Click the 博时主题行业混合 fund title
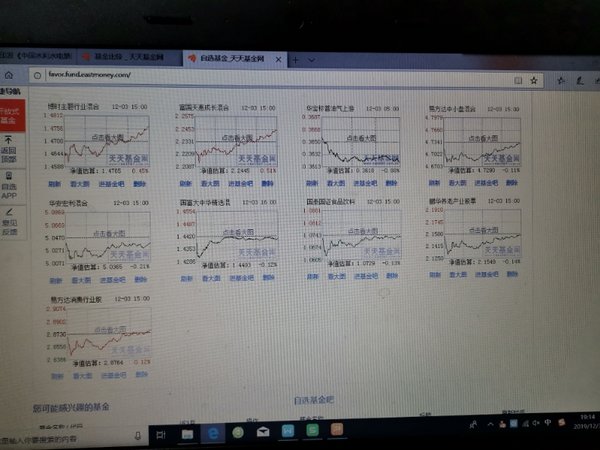 pyautogui.click(x=73, y=106)
